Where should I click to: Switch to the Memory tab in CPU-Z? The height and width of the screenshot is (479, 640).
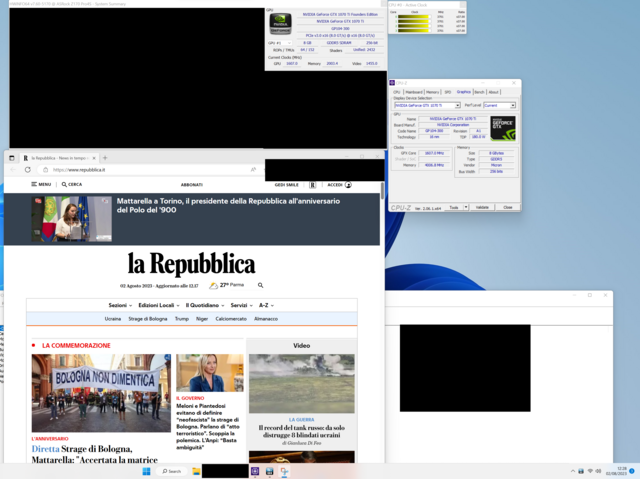pyautogui.click(x=433, y=92)
